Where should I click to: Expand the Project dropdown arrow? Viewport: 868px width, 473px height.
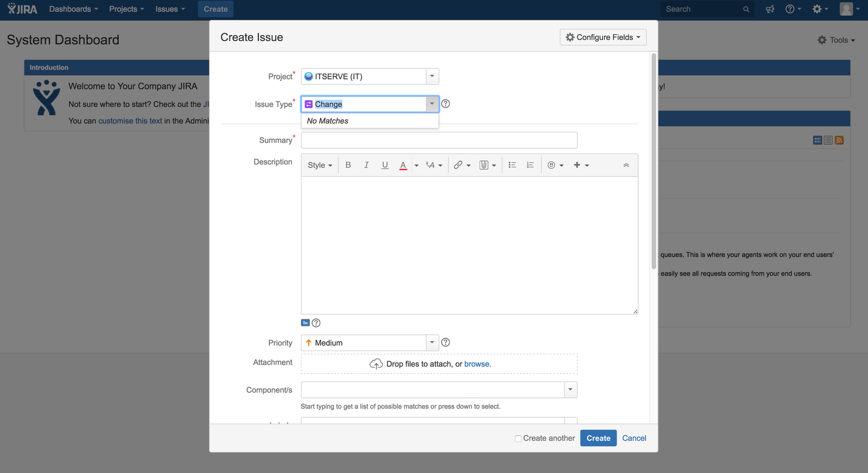coord(432,76)
